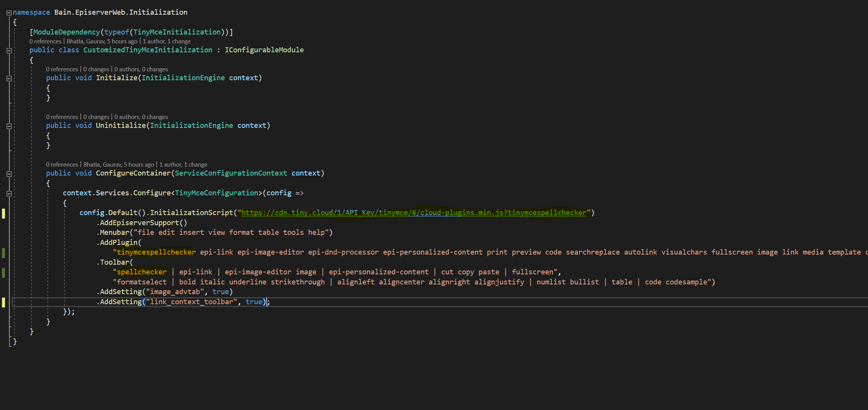Open '1 author, 1 change' above the class declaration
Image resolution: width=868 pixels, height=410 pixels.
point(167,41)
